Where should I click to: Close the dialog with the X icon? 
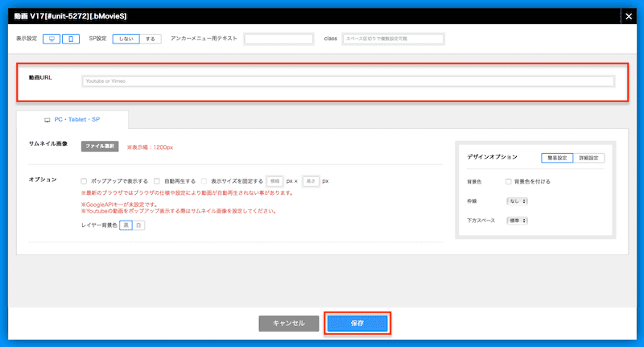pos(629,14)
